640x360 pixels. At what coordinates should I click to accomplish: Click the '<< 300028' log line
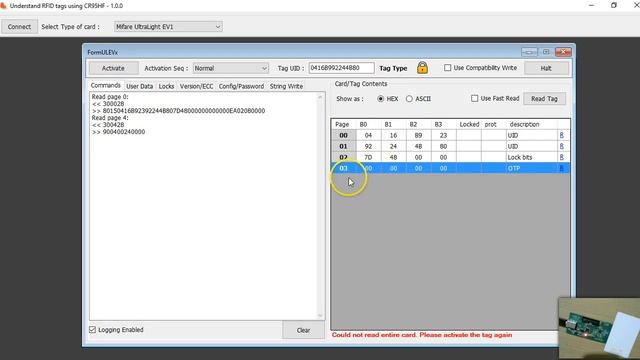[108, 104]
